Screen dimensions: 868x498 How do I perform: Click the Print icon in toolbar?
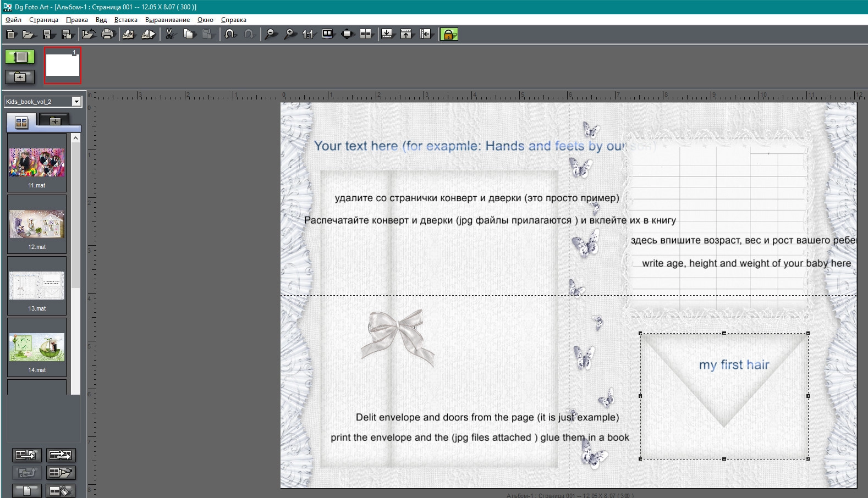pos(108,35)
